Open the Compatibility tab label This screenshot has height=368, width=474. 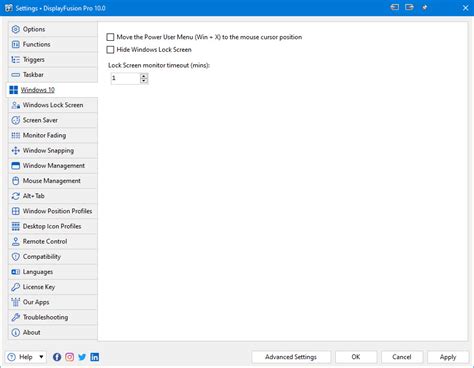42,257
